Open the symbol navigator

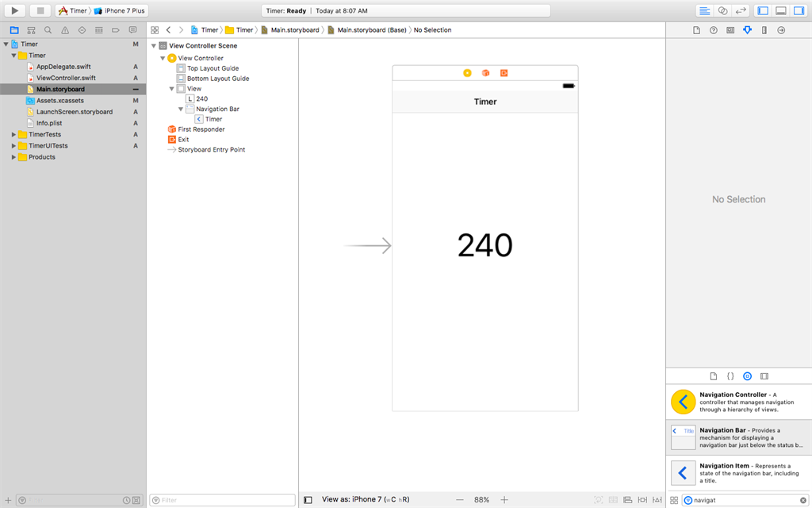pos(31,30)
